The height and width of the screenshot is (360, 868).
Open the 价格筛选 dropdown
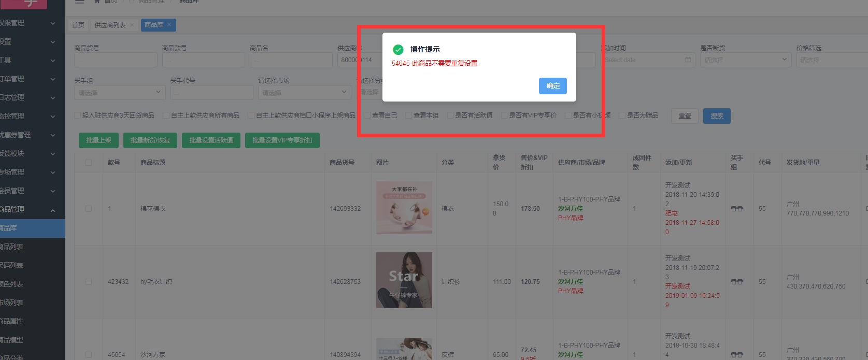pyautogui.click(x=832, y=60)
